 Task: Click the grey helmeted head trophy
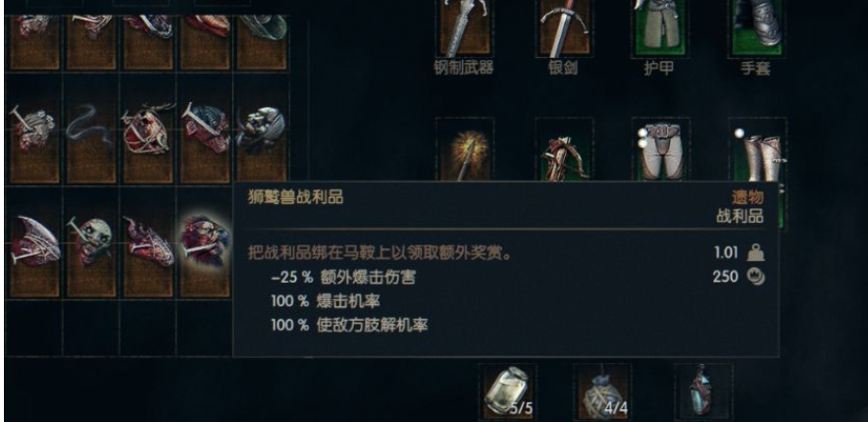pos(261,131)
